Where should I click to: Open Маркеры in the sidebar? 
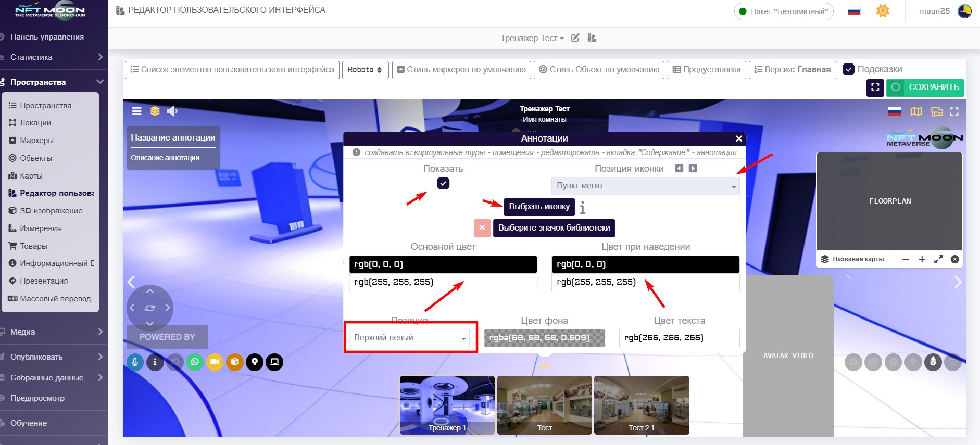click(x=36, y=141)
